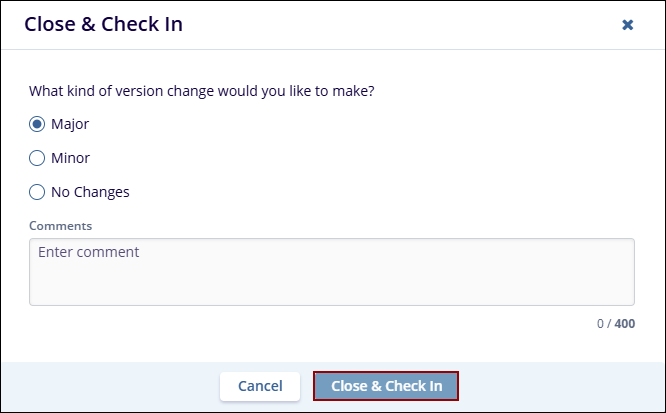Click the 'Major' option label text
This screenshot has width=666, height=413.
71,124
